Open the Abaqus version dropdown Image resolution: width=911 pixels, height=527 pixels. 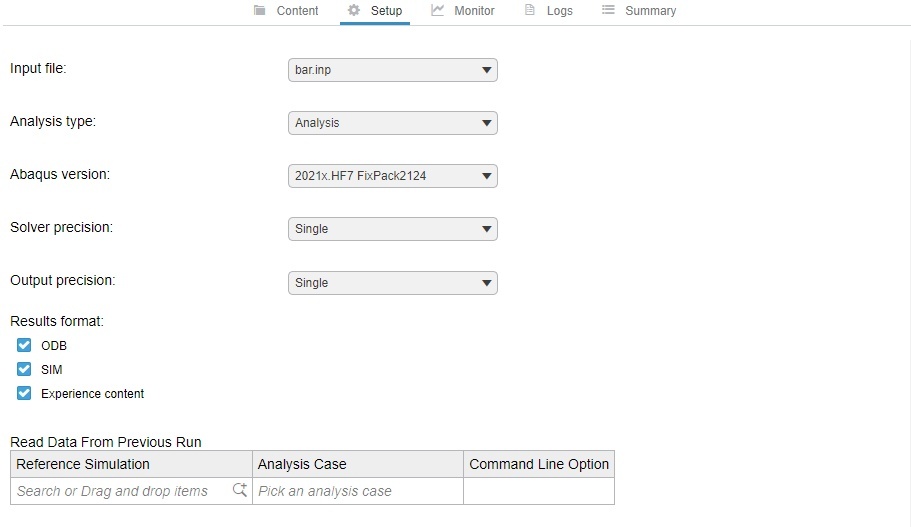tap(392, 176)
